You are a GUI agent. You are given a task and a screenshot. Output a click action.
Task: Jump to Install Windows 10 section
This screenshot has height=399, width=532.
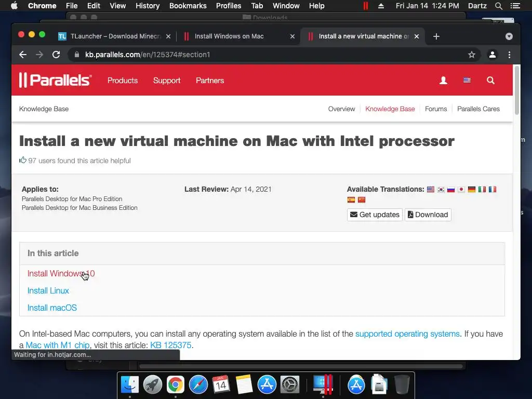[x=61, y=273]
